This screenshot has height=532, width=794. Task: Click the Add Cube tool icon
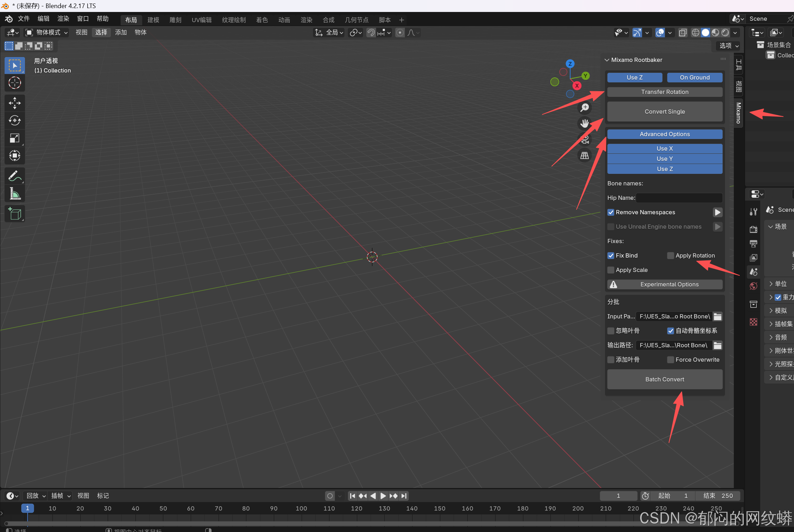click(x=14, y=214)
